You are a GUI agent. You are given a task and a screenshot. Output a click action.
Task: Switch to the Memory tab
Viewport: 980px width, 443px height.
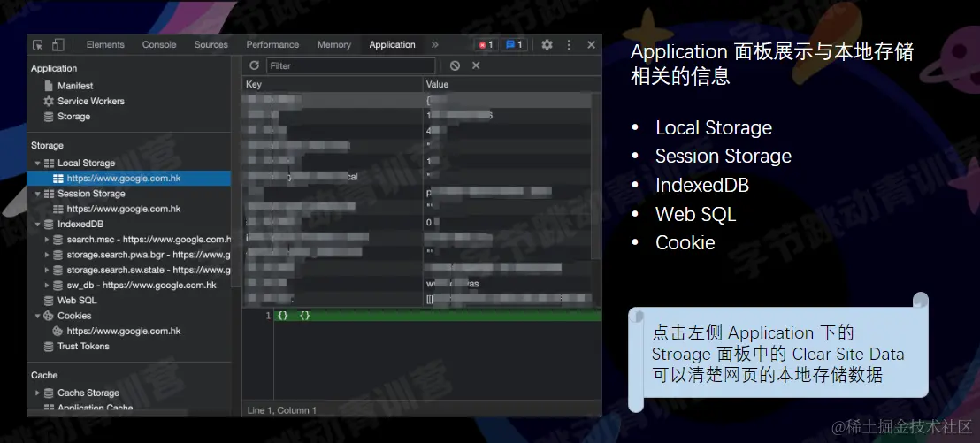[333, 45]
